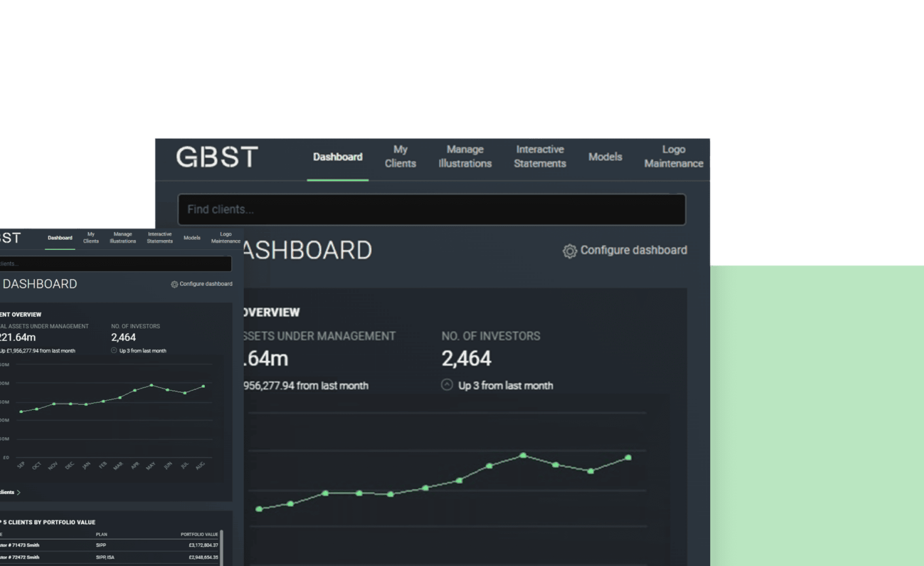Viewport: 924px width, 566px height.
Task: Open the Dashboard tab in the large window
Action: point(338,157)
